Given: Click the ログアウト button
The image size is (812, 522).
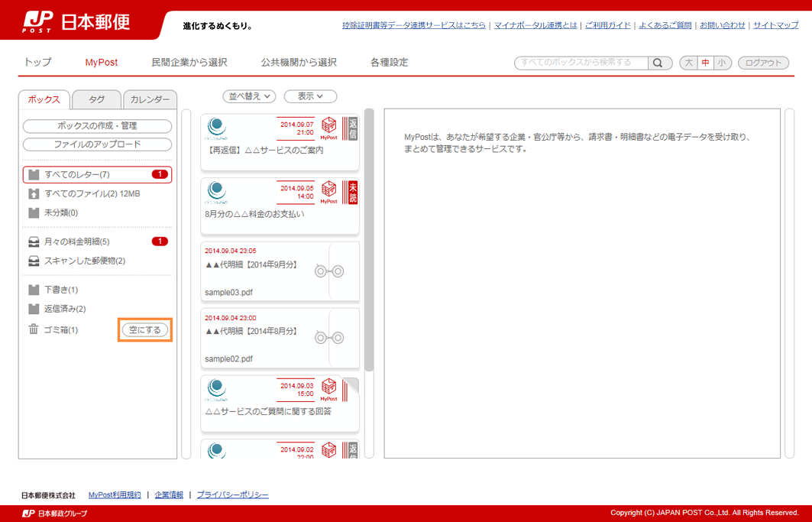Looking at the screenshot, I should coord(763,63).
